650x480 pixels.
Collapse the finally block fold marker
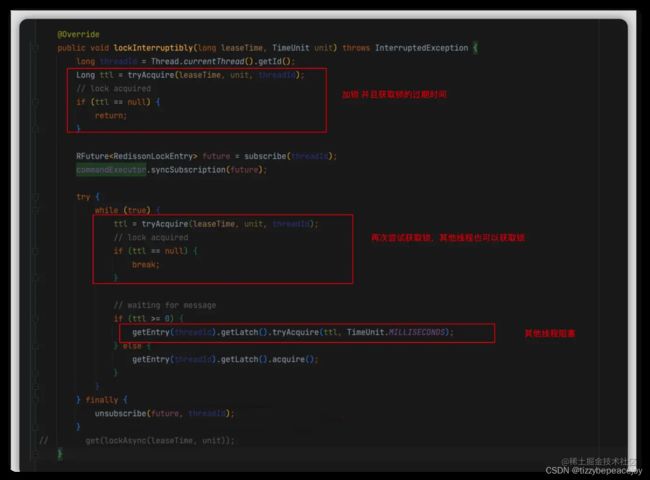pyautogui.click(x=36, y=400)
